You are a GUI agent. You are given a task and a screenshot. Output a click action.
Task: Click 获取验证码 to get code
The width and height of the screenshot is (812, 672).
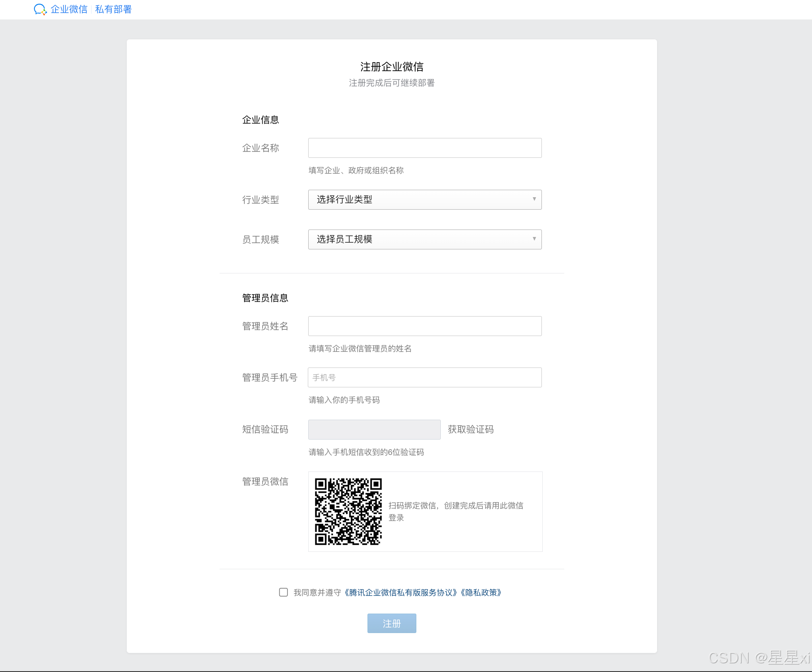click(471, 430)
